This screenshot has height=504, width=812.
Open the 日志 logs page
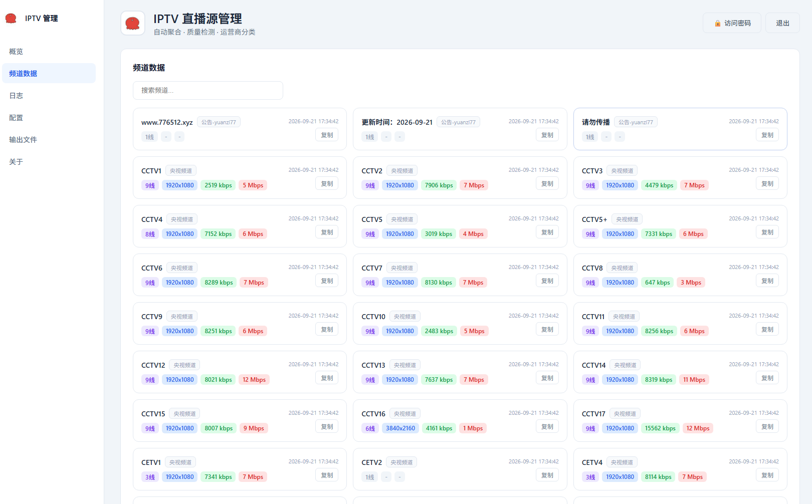pyautogui.click(x=49, y=95)
